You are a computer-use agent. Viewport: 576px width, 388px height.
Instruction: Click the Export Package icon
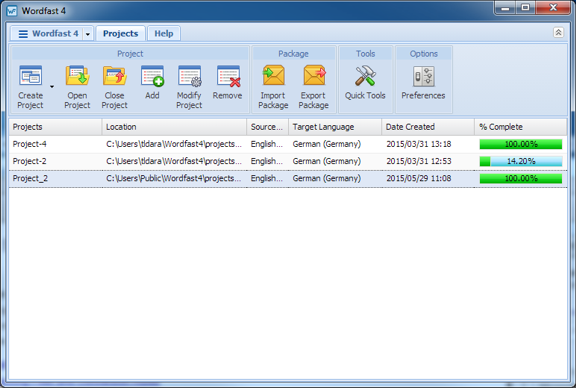pyautogui.click(x=314, y=76)
